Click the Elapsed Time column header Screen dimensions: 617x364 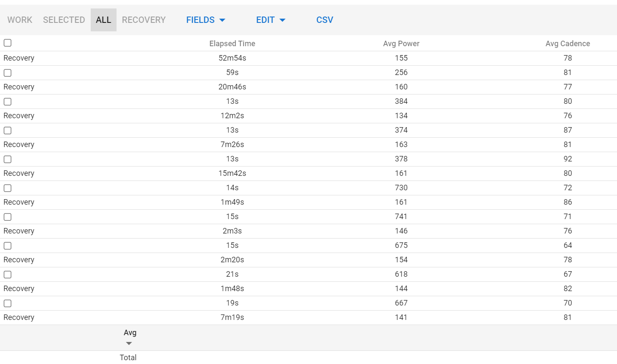232,44
